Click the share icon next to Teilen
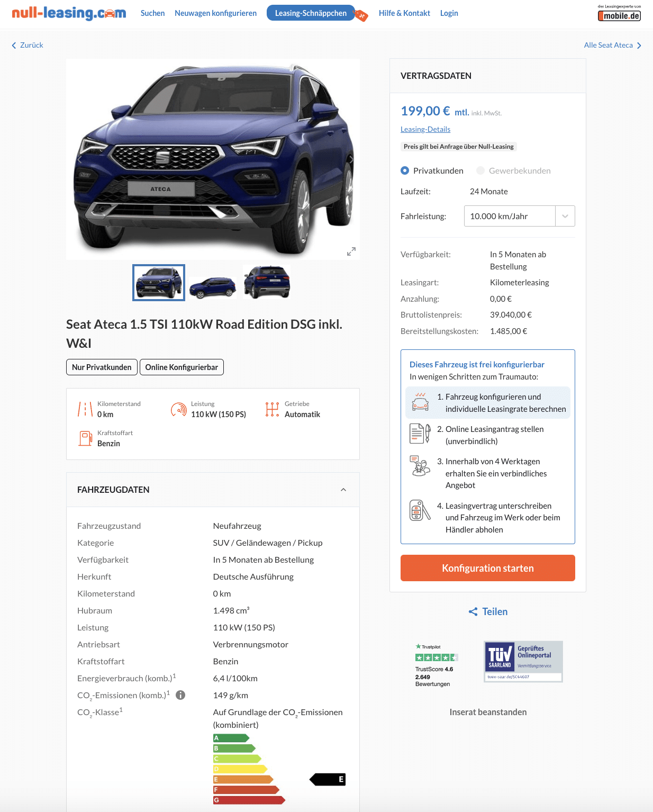653x812 pixels. (x=473, y=612)
